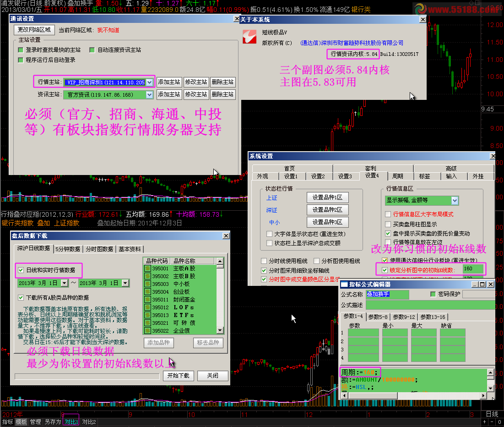The height and width of the screenshot is (427, 504).
Task: Open the download end date dropdown
Action: (125, 283)
